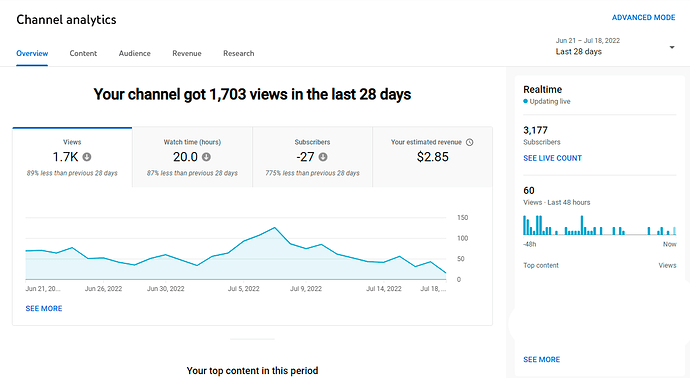Click the last 48 hours bar chart
Screen dimensions: 690x378
click(x=599, y=225)
